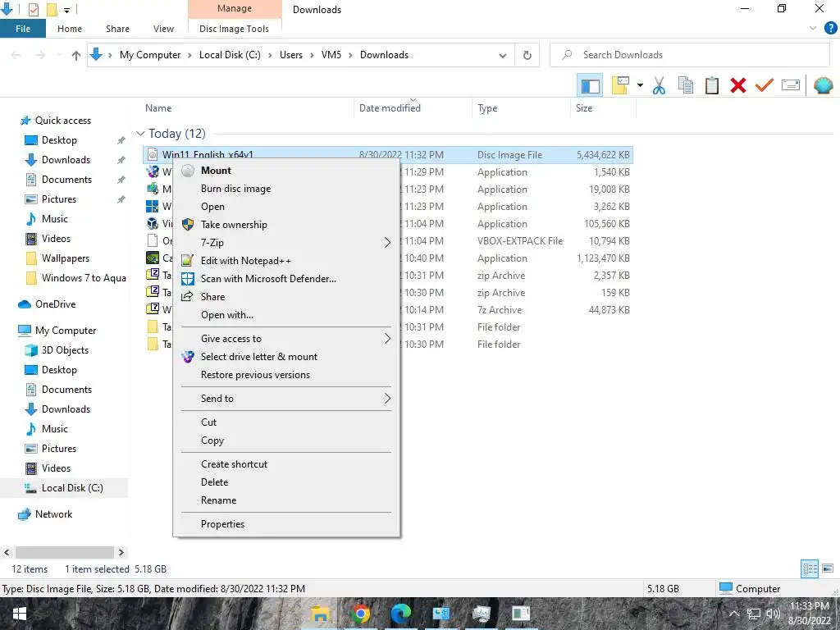Click the new folder toolbar icon

(620, 85)
